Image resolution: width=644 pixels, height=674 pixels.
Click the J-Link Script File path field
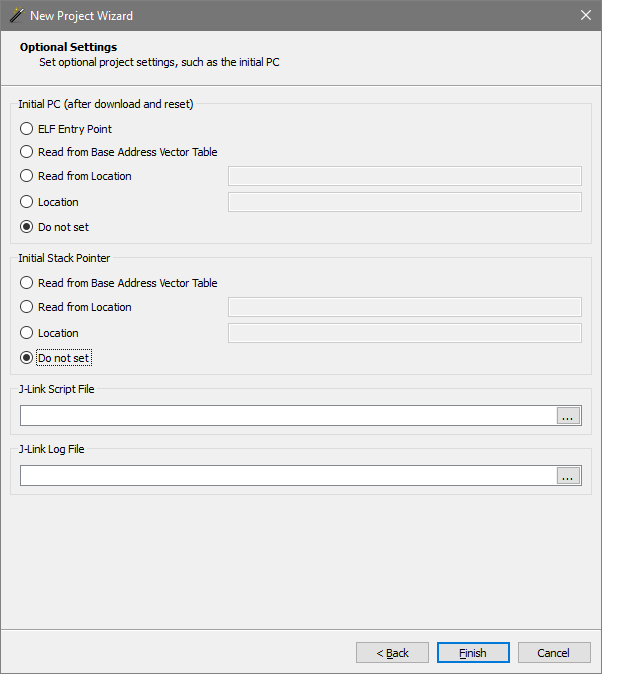pyautogui.click(x=288, y=416)
